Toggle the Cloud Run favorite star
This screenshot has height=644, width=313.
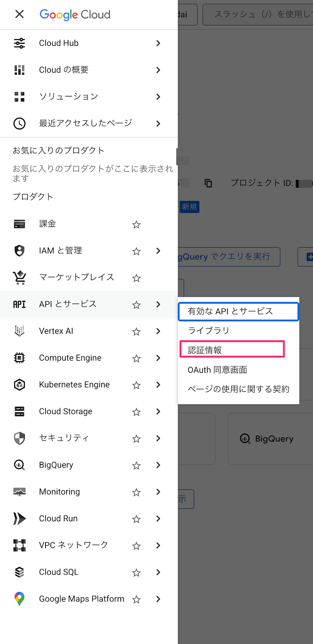click(x=137, y=519)
